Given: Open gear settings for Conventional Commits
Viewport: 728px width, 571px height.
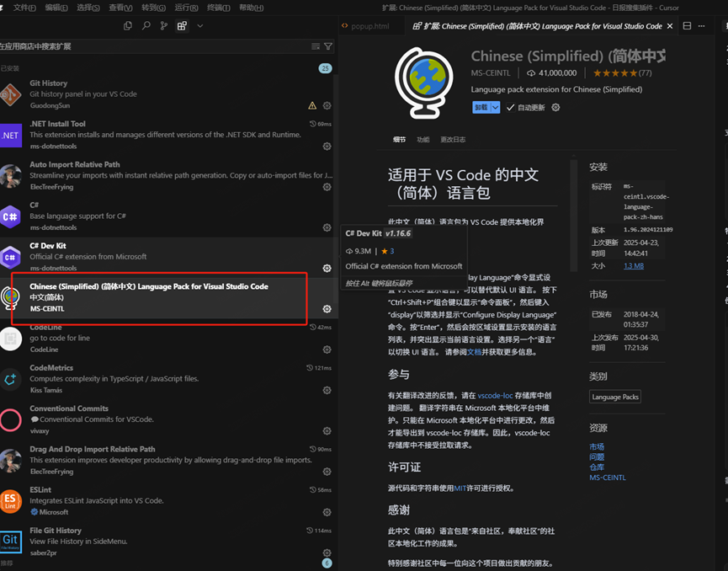Looking at the screenshot, I should 327,430.
